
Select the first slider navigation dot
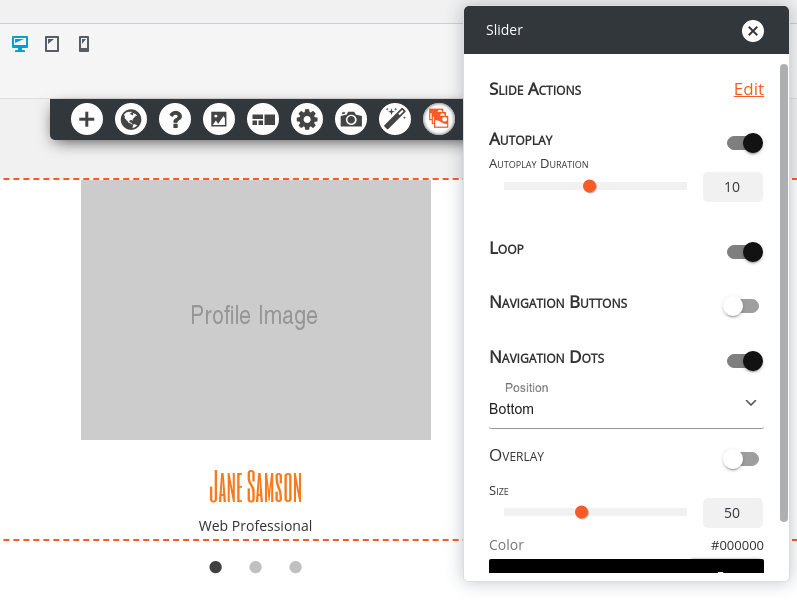pyautogui.click(x=216, y=567)
